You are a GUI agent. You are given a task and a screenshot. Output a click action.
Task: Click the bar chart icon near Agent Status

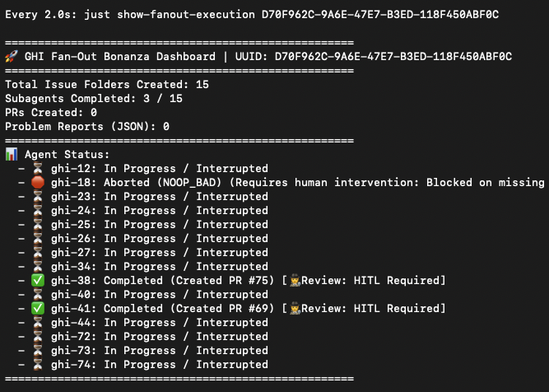(x=12, y=155)
